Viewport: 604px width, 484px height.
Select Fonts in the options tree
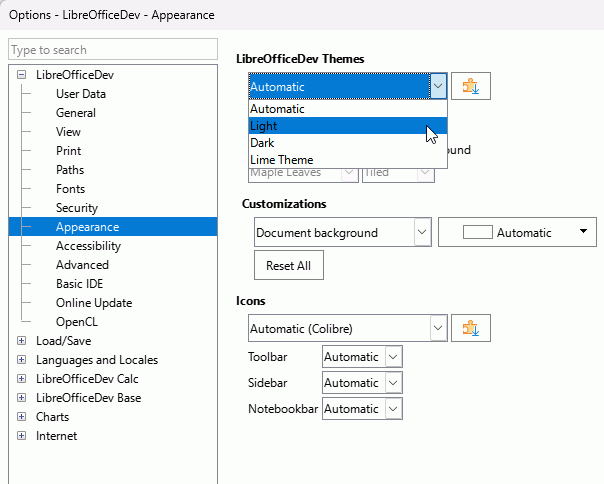click(70, 188)
